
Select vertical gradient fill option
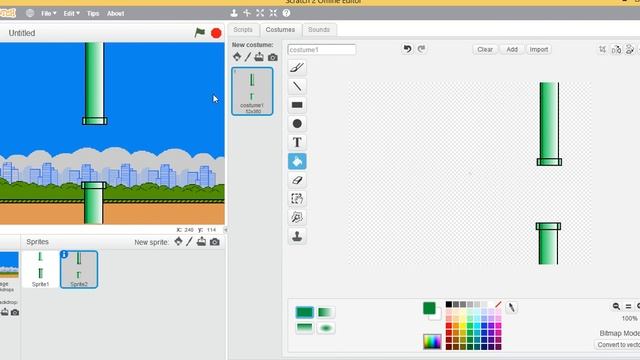pos(304,327)
